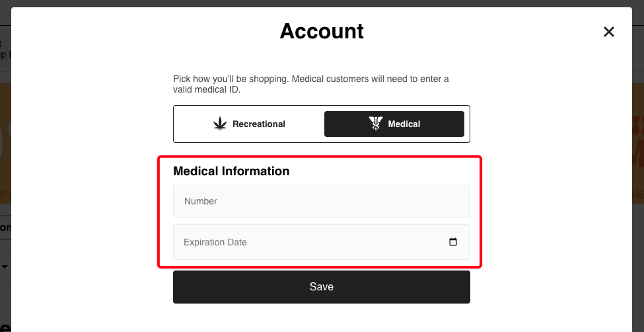The image size is (644, 332).
Task: Click the shopping instructions paragraph text
Action: [x=311, y=84]
